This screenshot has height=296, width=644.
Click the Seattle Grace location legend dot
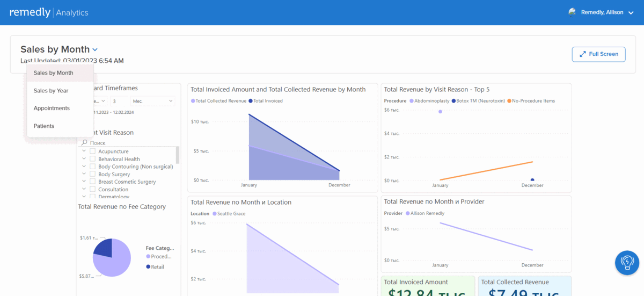[215, 214]
